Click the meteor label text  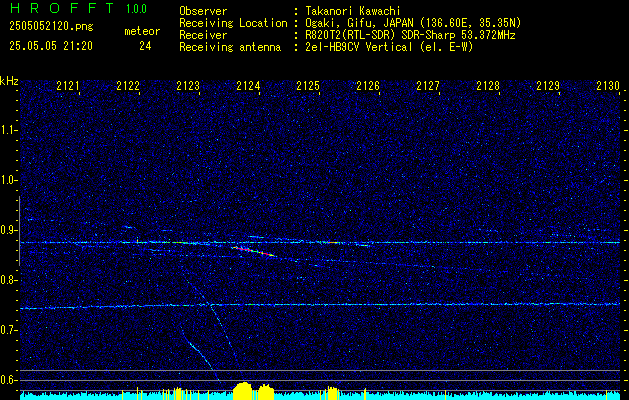pyautogui.click(x=142, y=31)
